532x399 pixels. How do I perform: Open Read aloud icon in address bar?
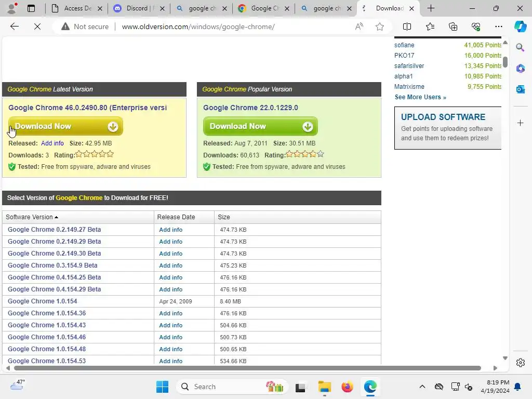coord(359,26)
